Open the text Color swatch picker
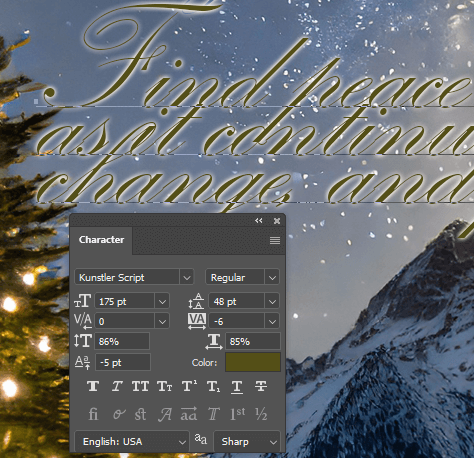Image resolution: width=474 pixels, height=458 pixels. 253,362
